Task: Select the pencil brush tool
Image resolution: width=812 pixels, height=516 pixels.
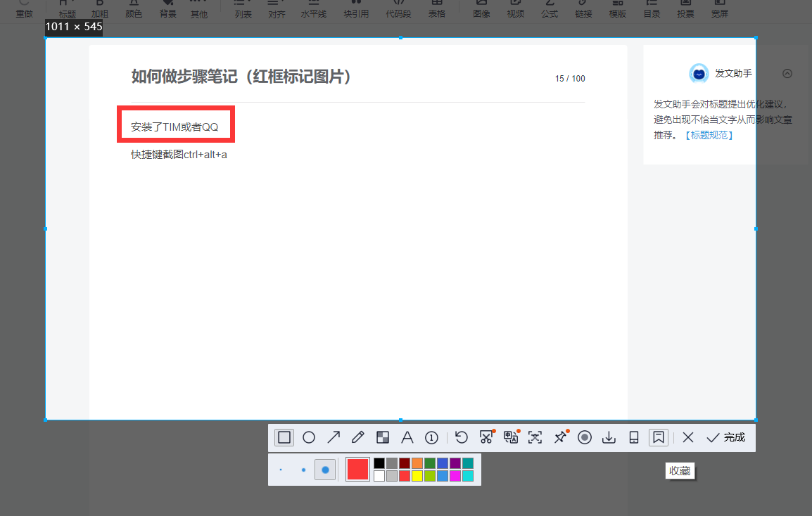Action: coord(358,437)
